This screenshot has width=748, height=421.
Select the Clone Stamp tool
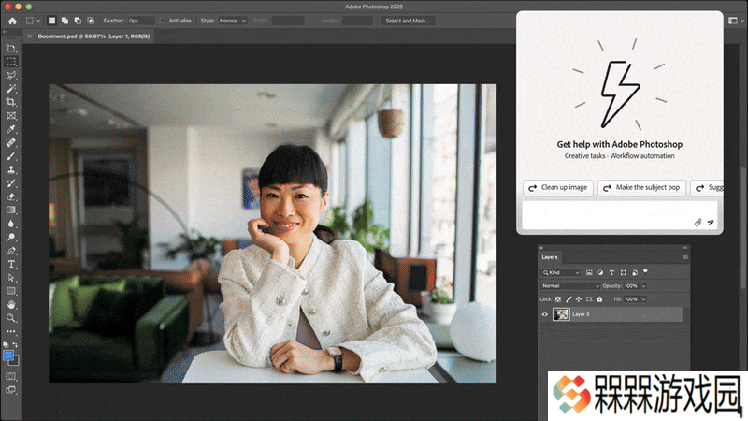[11, 169]
